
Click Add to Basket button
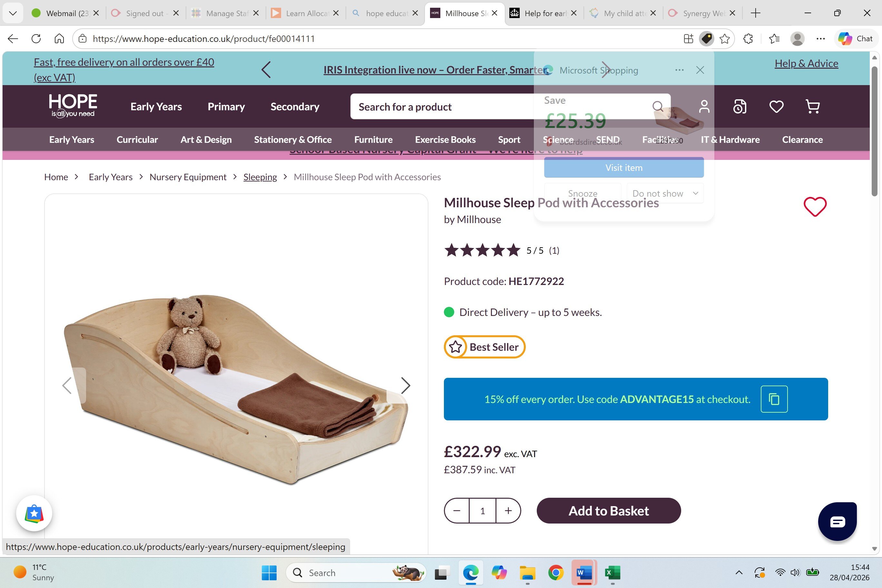coord(608,511)
